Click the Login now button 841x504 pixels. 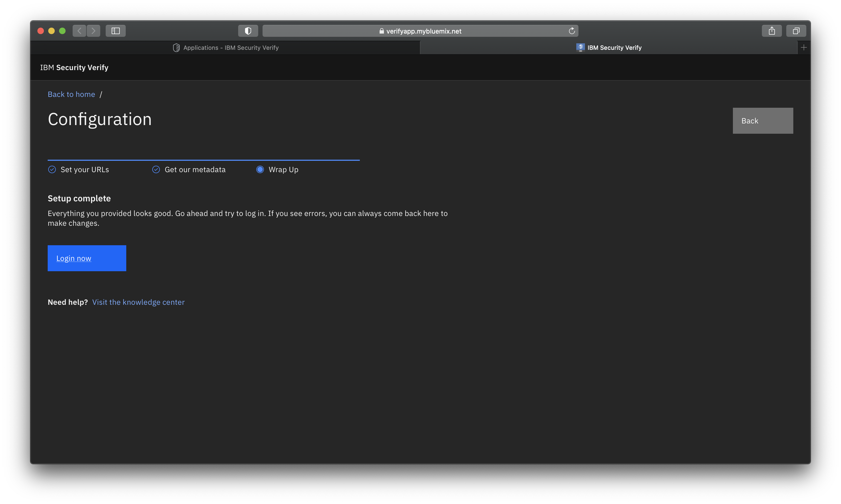(87, 258)
